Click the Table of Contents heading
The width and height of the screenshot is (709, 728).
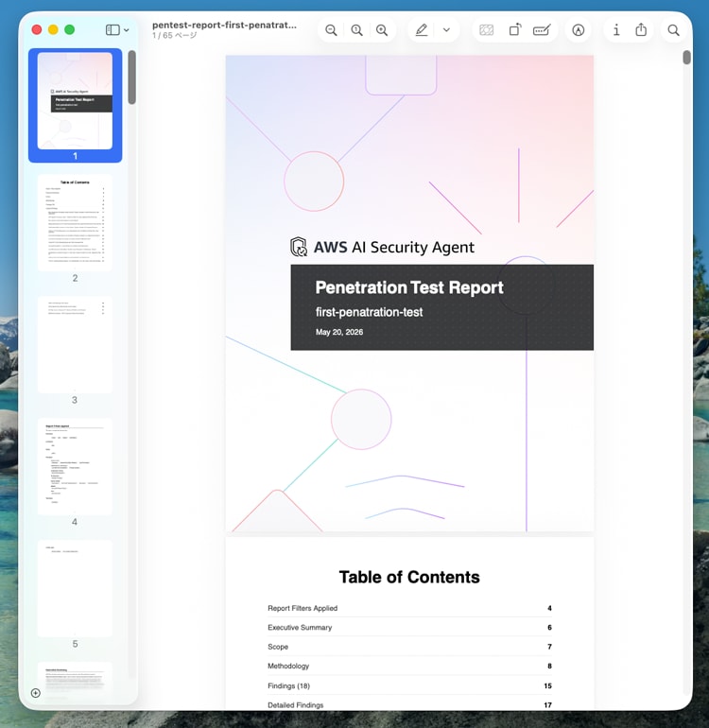click(409, 577)
